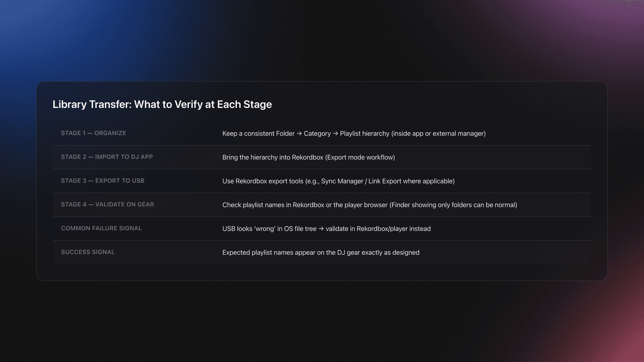Click the arrow between Folder and Category
Viewport: 644px width, 362px height.
coord(299,134)
